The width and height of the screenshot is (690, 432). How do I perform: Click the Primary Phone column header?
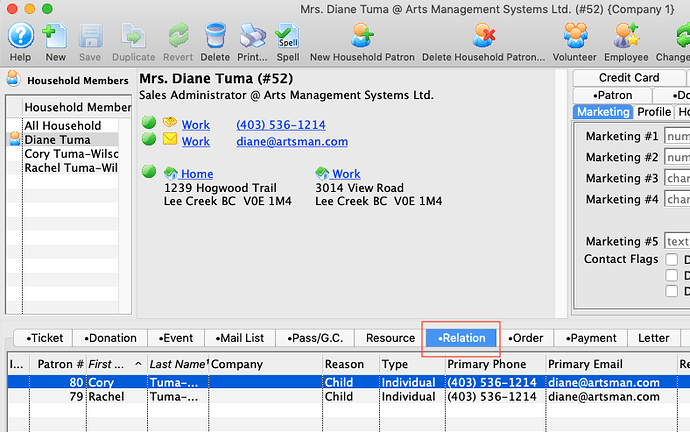pos(495,364)
